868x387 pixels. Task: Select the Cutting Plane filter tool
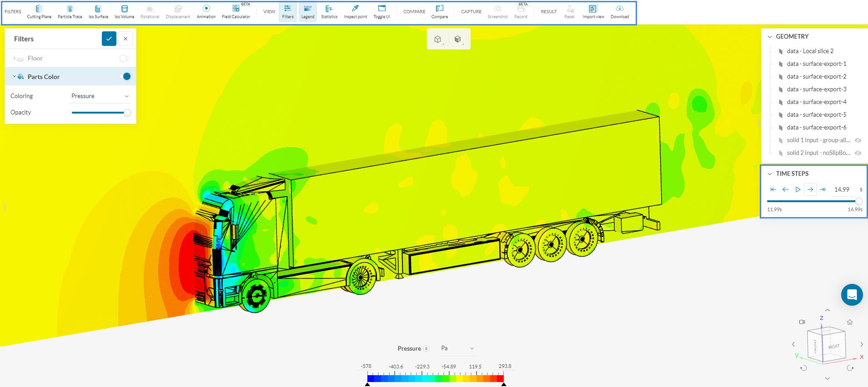click(x=39, y=12)
